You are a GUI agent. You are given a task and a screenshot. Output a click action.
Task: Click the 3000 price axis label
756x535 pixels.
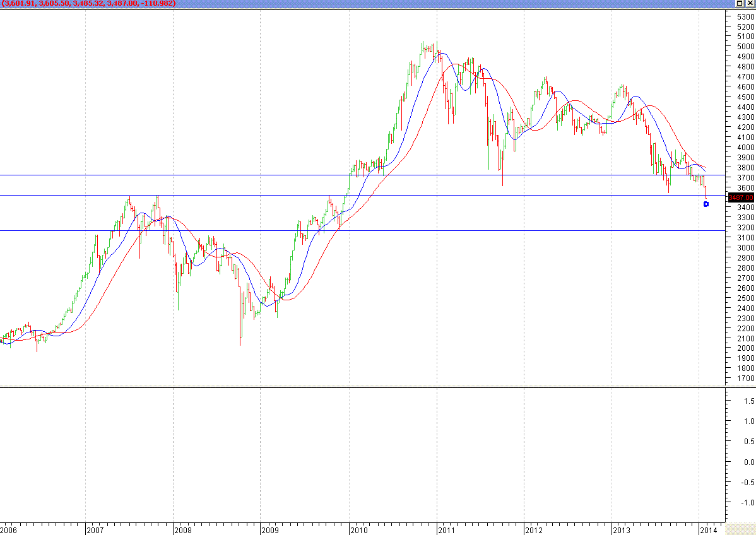(745, 248)
